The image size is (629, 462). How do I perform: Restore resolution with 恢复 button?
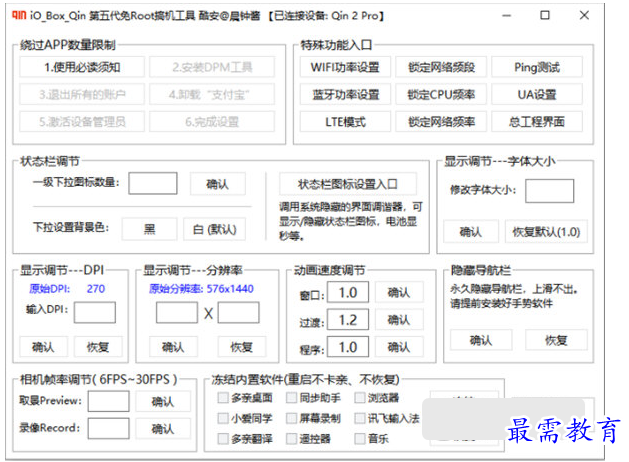pyautogui.click(x=241, y=346)
